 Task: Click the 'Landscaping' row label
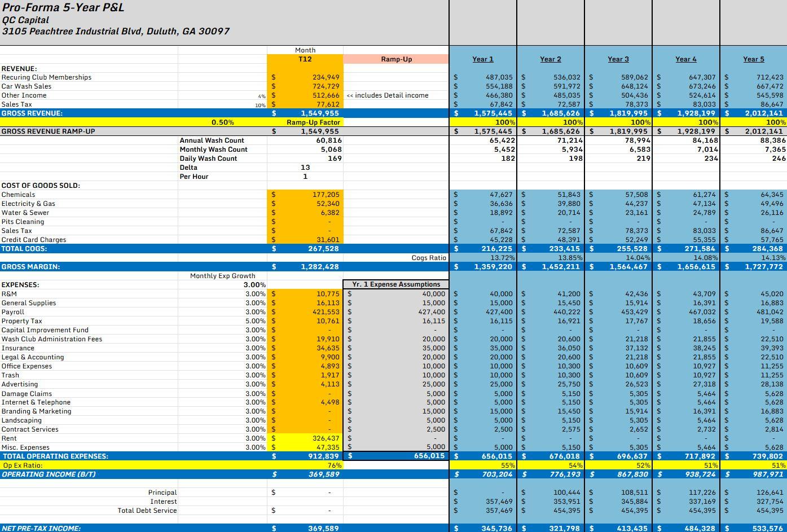(21, 420)
